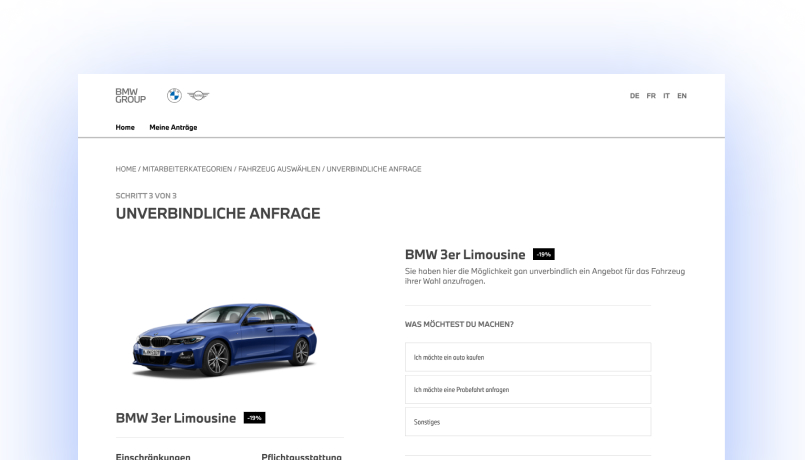This screenshot has width=805, height=460.
Task: Switch language to EN
Action: (682, 96)
